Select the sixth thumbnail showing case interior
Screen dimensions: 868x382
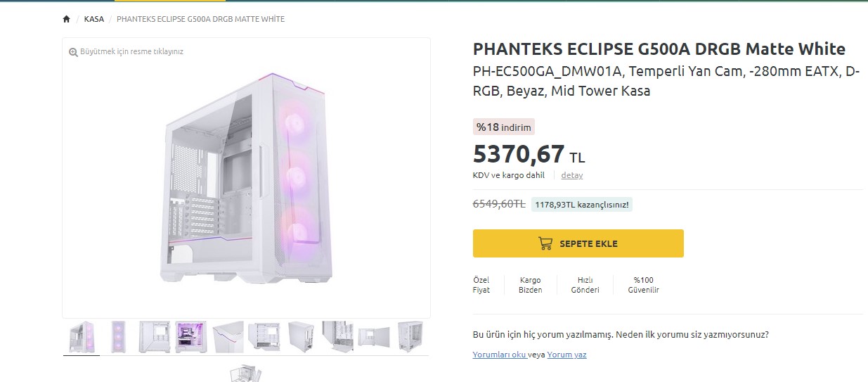[264, 337]
